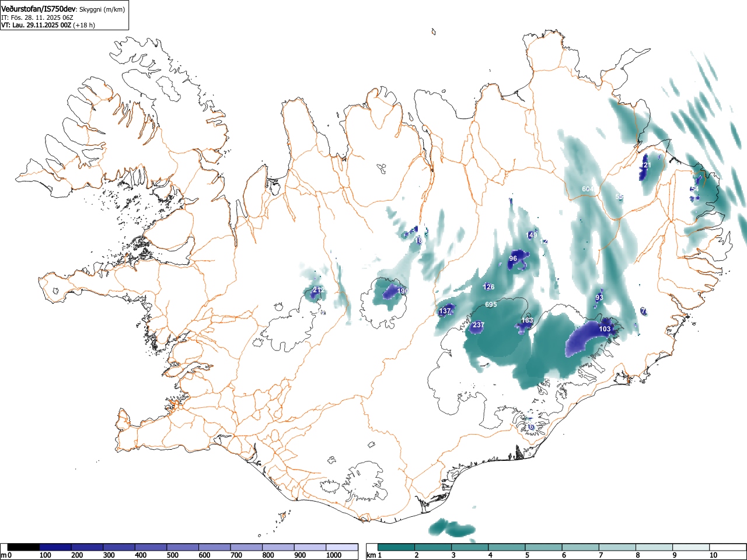Click the visibility value 190 on the map
The height and width of the screenshot is (560, 747).
coord(403,291)
